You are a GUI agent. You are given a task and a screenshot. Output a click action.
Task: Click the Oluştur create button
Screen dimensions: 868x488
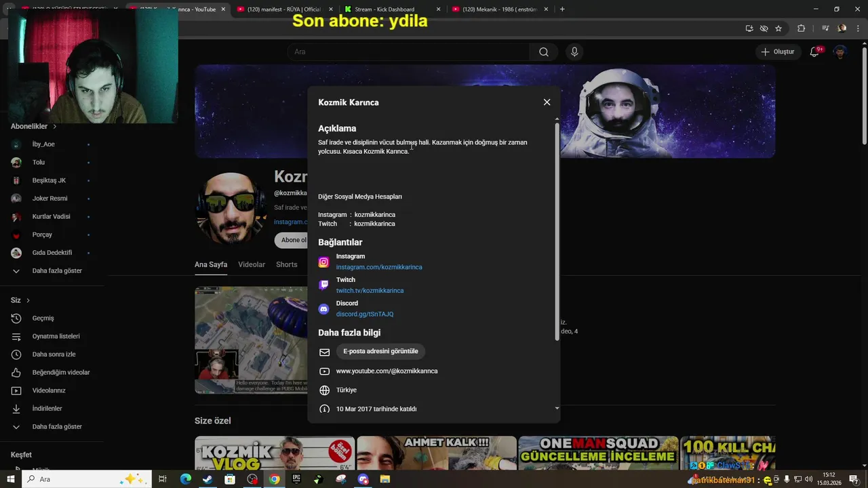tap(778, 52)
